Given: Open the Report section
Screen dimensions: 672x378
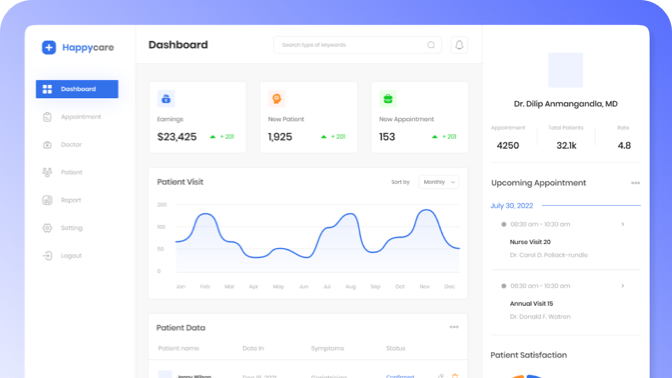Looking at the screenshot, I should click(71, 200).
